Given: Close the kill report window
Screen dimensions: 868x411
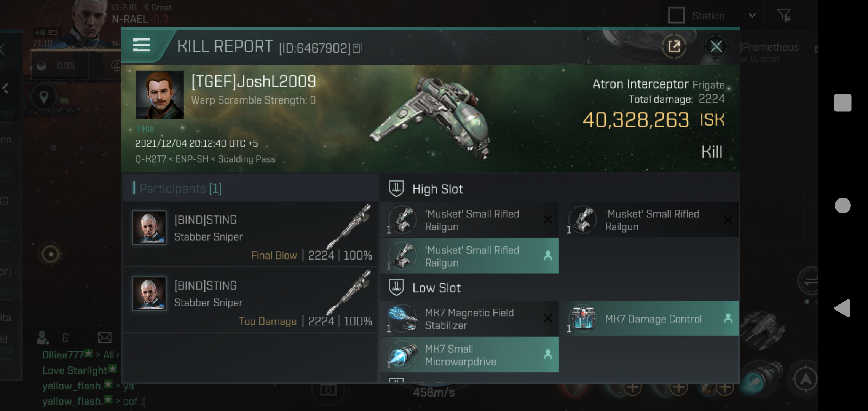Looking at the screenshot, I should point(716,47).
